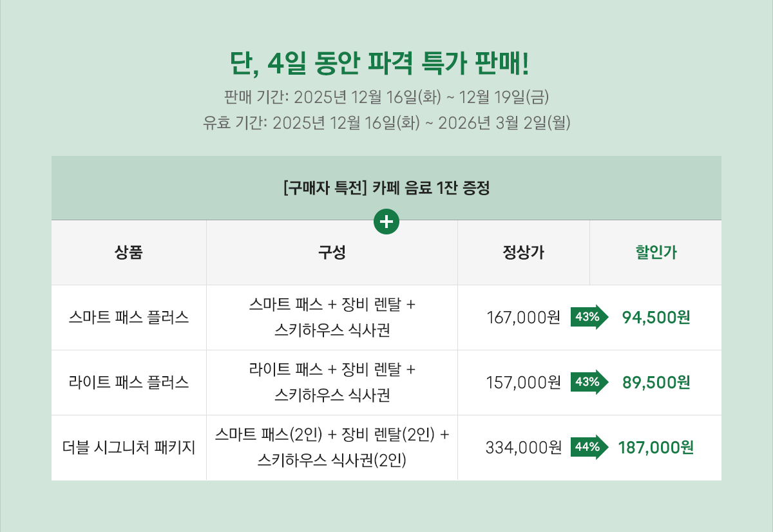Click the 유효 기간 date line
The width and height of the screenshot is (773, 532).
tap(386, 122)
